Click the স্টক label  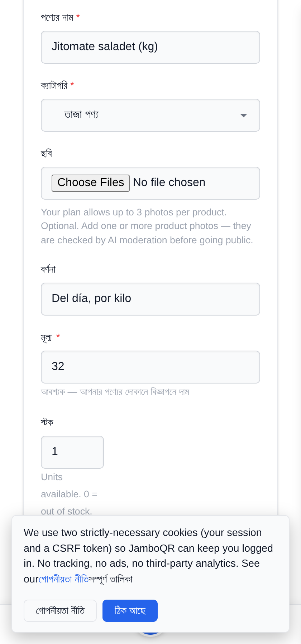(x=47, y=423)
